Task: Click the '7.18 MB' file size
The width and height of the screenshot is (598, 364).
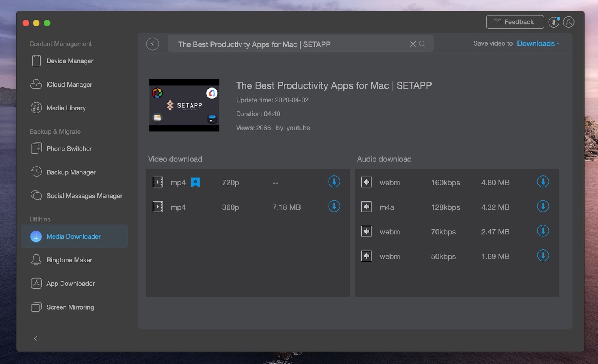Action: pyautogui.click(x=286, y=207)
